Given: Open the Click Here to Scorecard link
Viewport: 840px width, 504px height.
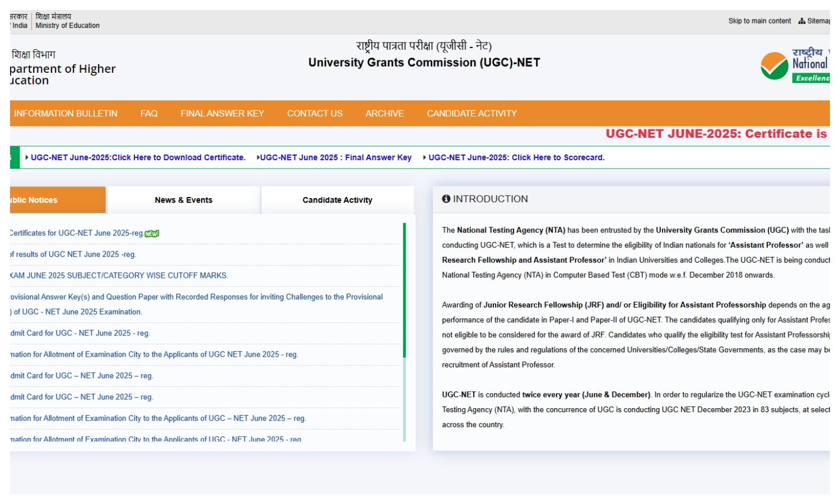Looking at the screenshot, I should [516, 158].
